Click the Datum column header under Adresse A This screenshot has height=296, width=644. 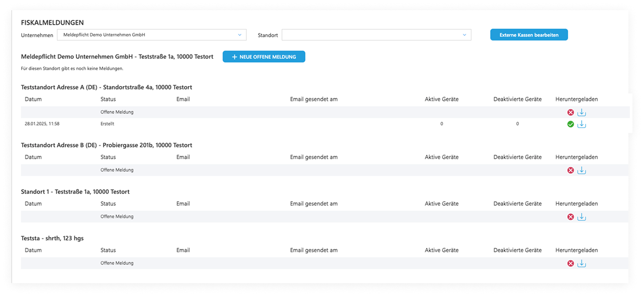[x=33, y=99]
